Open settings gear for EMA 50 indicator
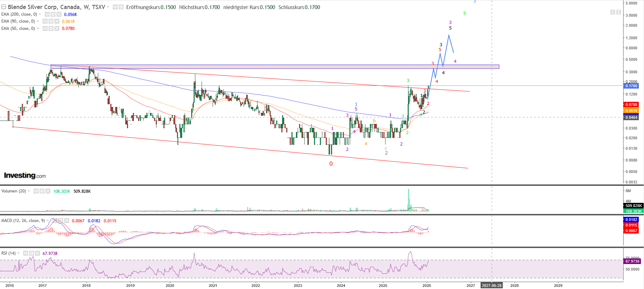This screenshot has height=289, width=644. coord(51,28)
